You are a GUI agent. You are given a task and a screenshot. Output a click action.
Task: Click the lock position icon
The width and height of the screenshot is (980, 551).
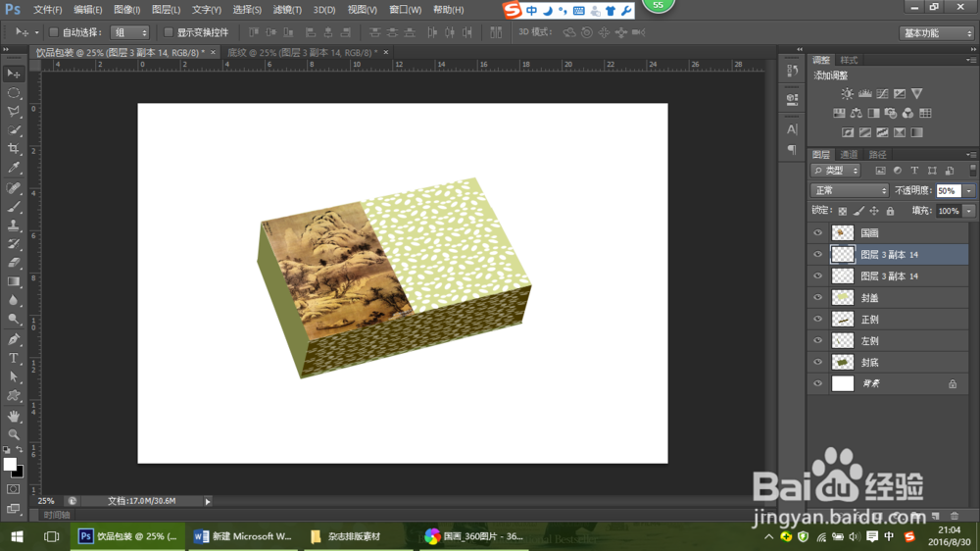pos(874,212)
